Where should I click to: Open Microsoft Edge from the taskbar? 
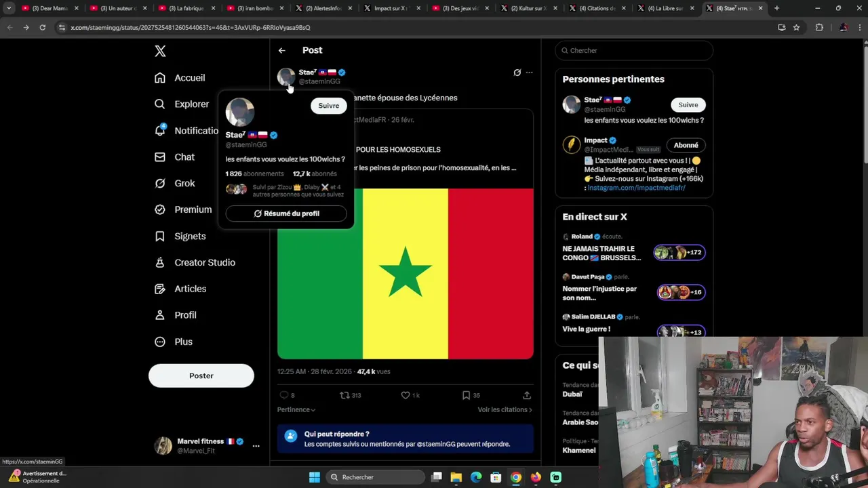tap(476, 477)
